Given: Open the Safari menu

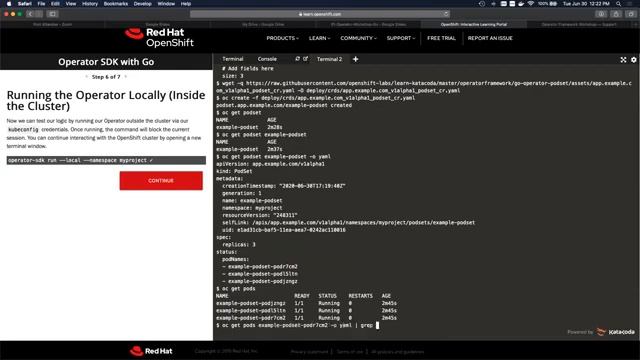Looking at the screenshot, I should coord(24,4).
